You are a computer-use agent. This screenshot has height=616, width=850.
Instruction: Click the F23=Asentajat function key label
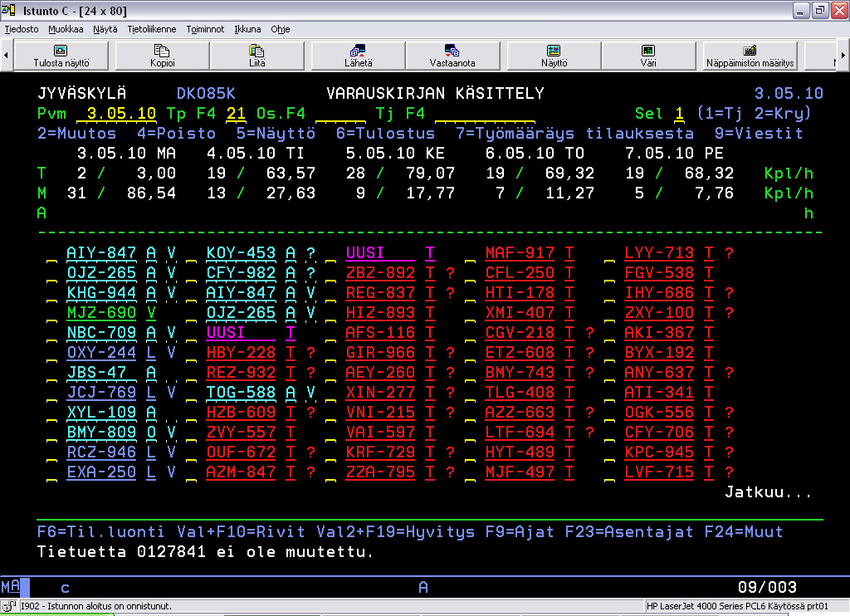click(x=629, y=532)
